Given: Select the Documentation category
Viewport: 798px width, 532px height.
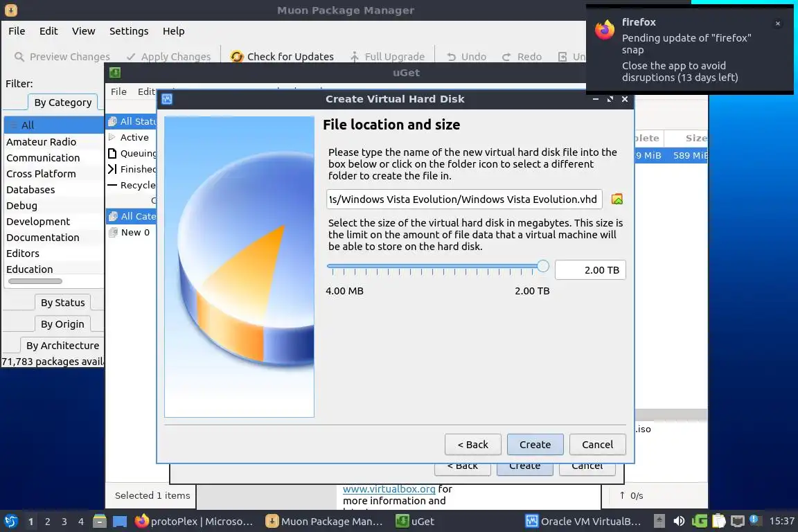Looking at the screenshot, I should click(x=54, y=237).
